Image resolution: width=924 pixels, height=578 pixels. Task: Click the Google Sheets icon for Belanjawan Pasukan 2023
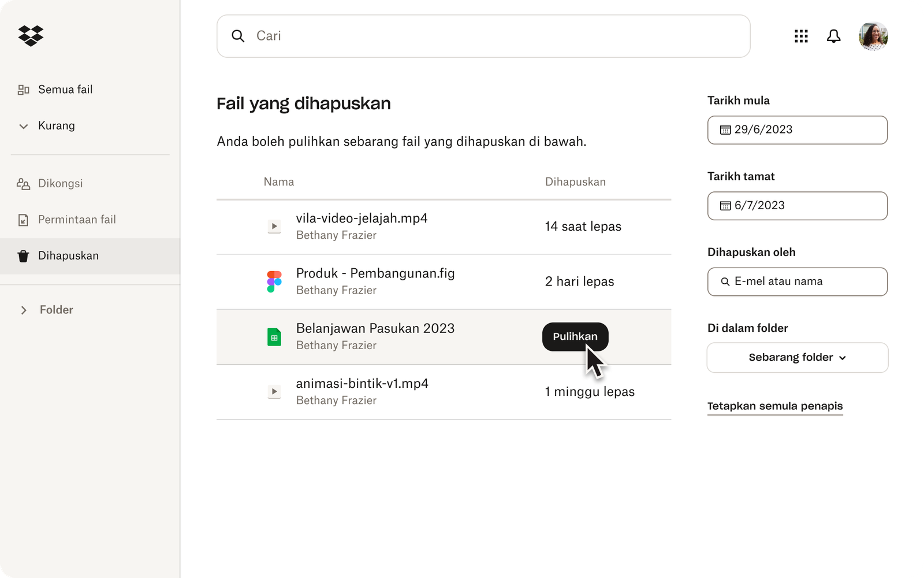tap(274, 336)
